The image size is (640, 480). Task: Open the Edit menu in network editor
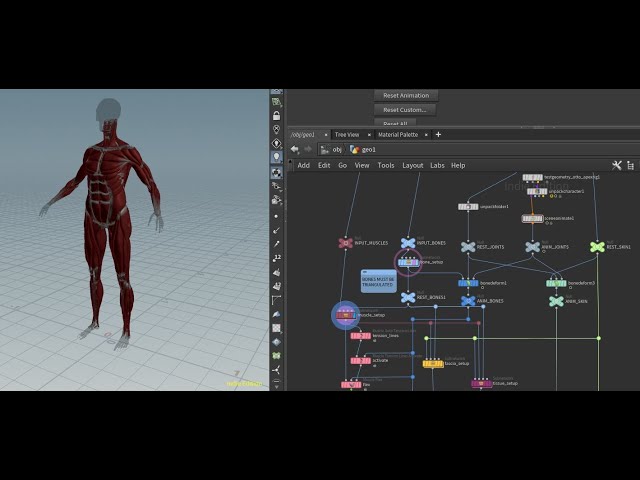(324, 165)
